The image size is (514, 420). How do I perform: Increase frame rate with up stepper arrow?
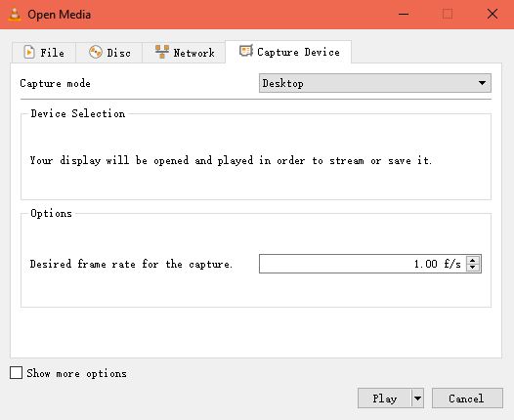pyautogui.click(x=473, y=260)
